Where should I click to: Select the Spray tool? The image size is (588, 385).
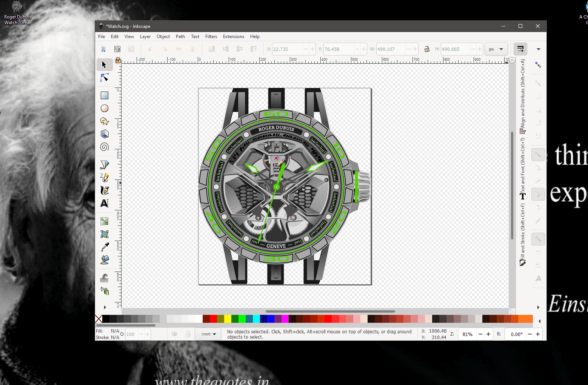point(105,291)
